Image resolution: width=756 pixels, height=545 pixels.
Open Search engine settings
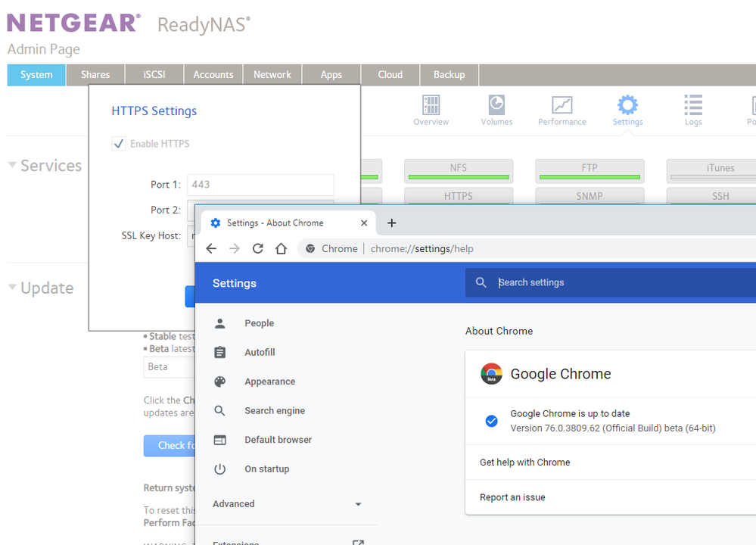pos(275,411)
